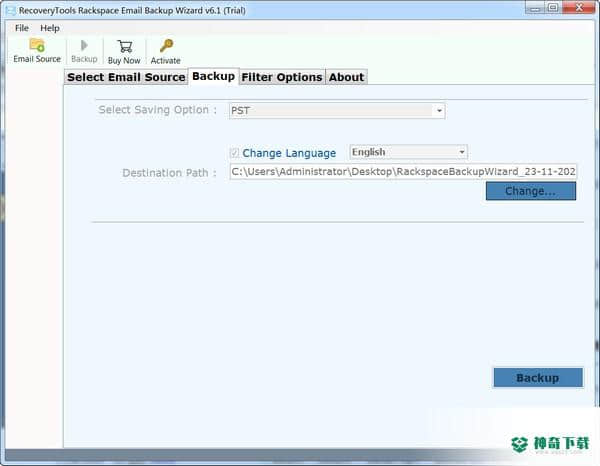Click the Destination Path text field
This screenshot has height=466, width=600.
coord(403,172)
